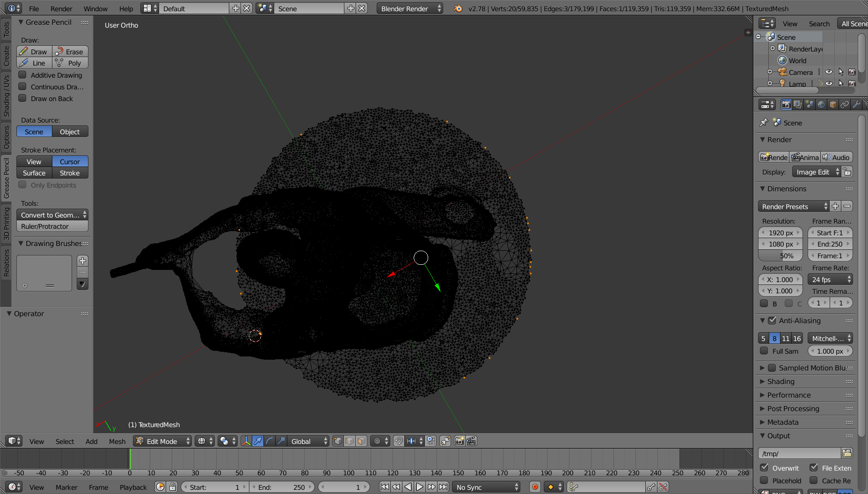Toggle the timeline lock icon
The width and height of the screenshot is (868, 494).
172,487
